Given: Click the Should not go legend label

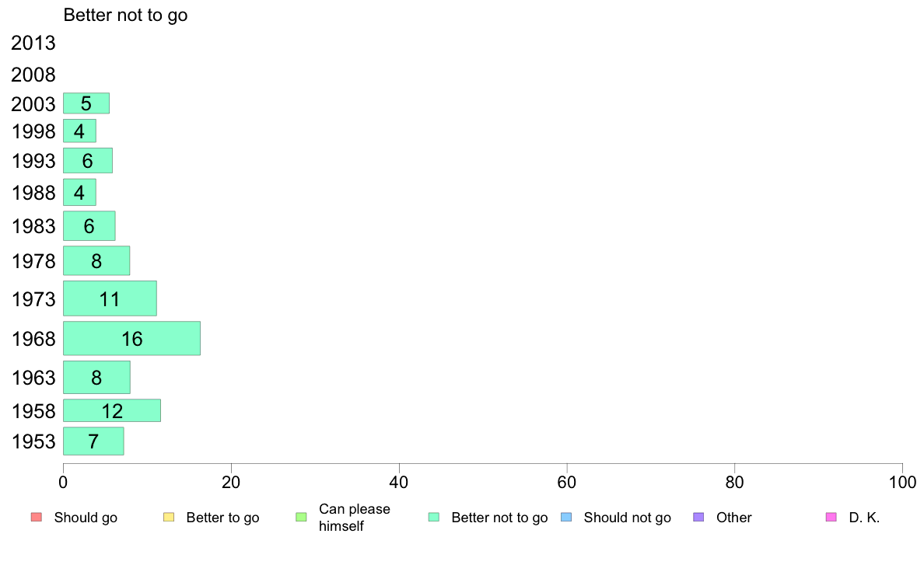Looking at the screenshot, I should (x=627, y=518).
